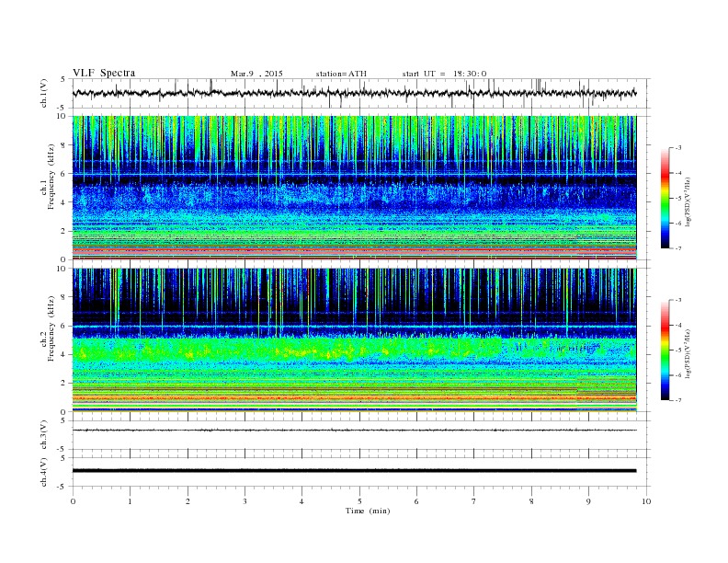Click the ch.1 voltage waveform trace panel
Image resolution: width=728 pixels, height=563 pixels.
(361, 93)
